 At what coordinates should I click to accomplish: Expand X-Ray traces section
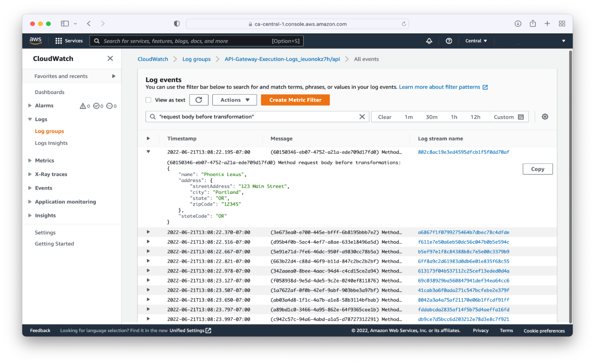(30, 174)
